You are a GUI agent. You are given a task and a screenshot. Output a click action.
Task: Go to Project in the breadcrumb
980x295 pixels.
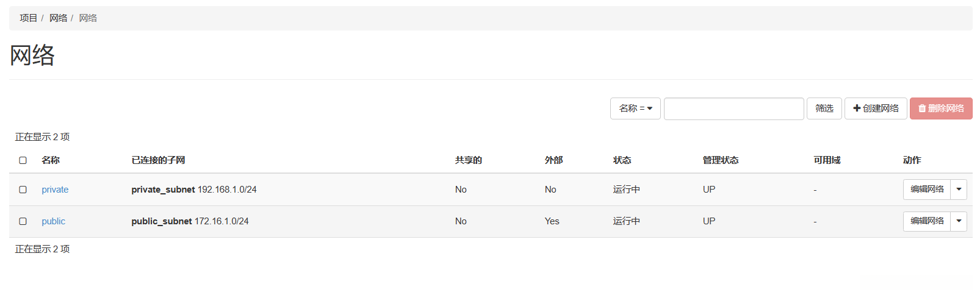point(28,18)
